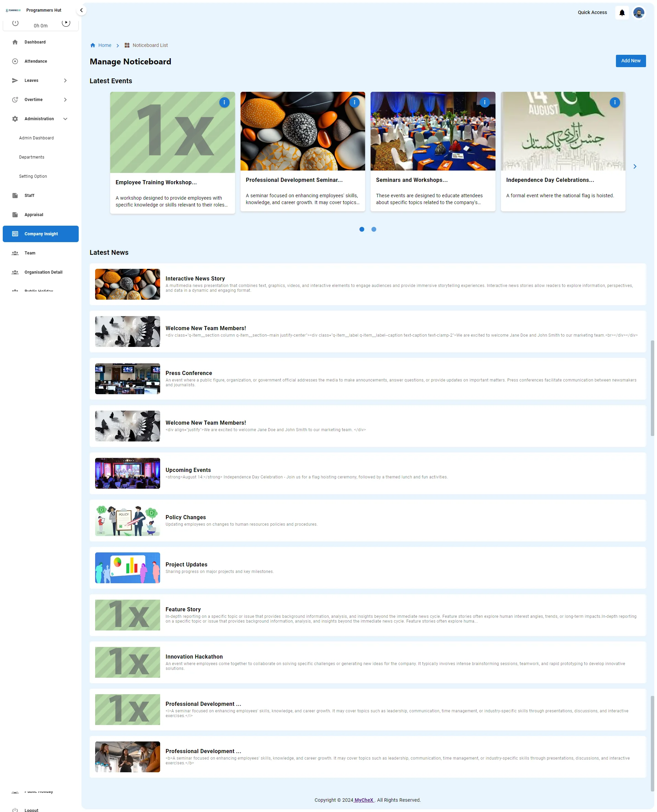Click the notification bell icon
The width and height of the screenshot is (657, 812).
pyautogui.click(x=621, y=13)
